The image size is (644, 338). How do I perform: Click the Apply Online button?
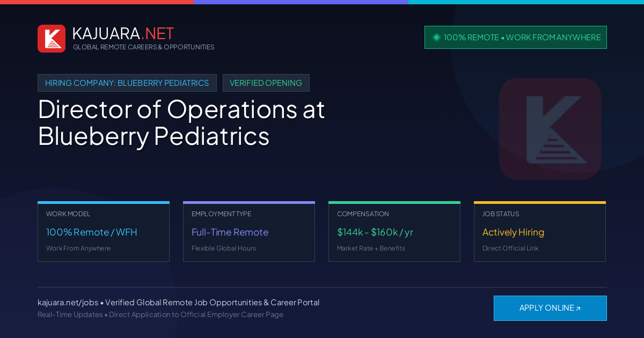pyautogui.click(x=550, y=308)
